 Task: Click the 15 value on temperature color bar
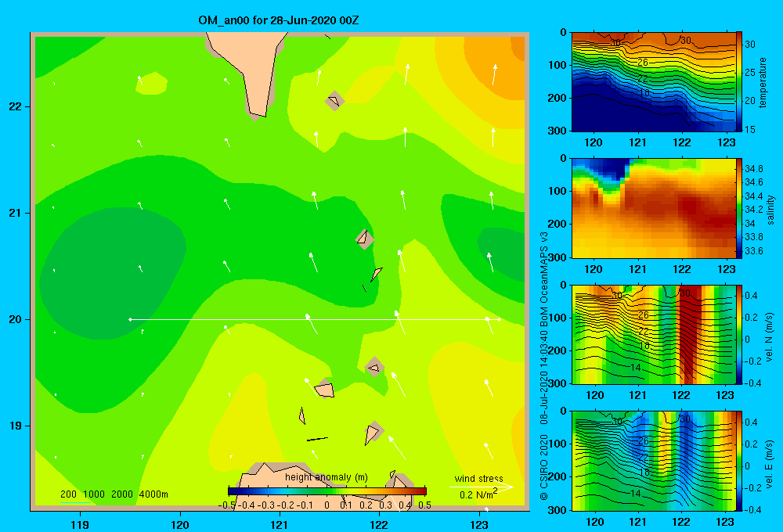click(x=750, y=129)
